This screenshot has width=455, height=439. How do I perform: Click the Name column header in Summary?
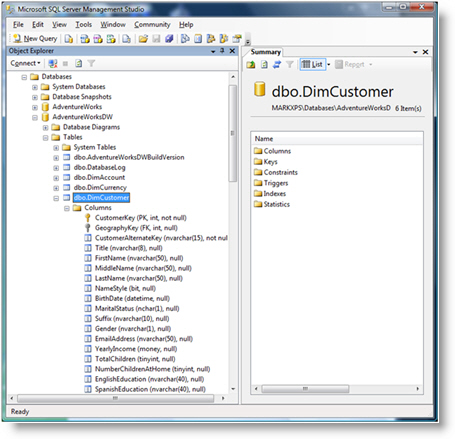click(337, 139)
